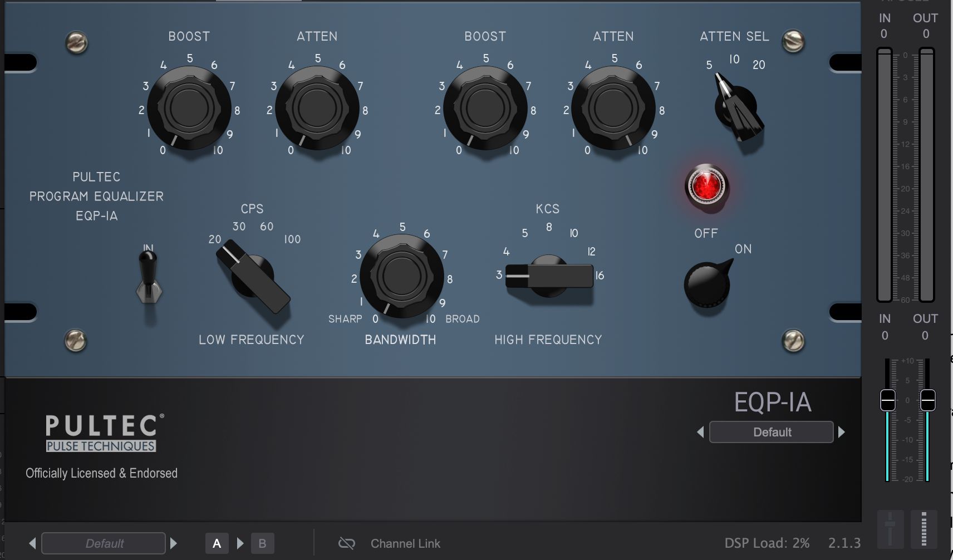Toggle the IN bypass switch
Image resolution: width=953 pixels, height=560 pixels.
(149, 277)
